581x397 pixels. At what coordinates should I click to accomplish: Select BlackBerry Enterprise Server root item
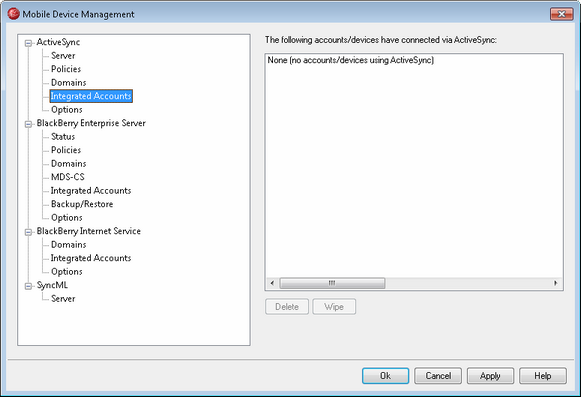(91, 123)
